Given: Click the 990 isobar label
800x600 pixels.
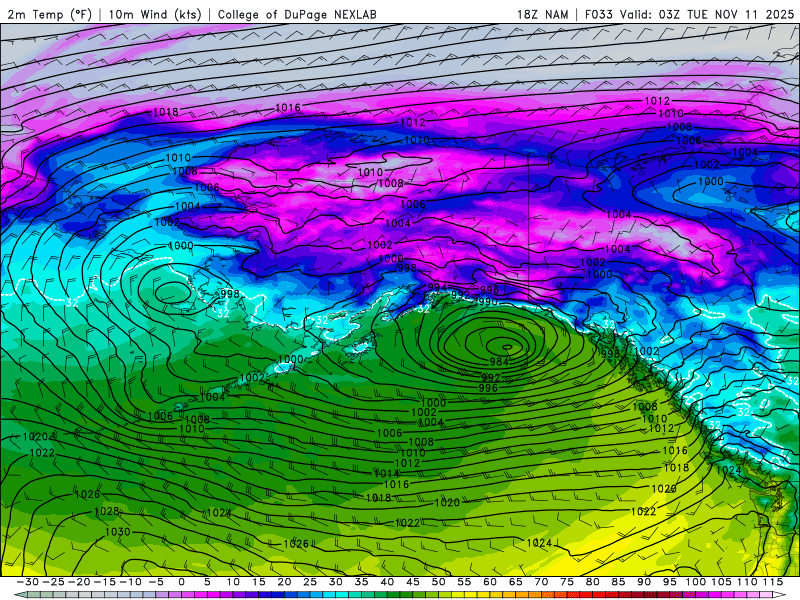Looking at the screenshot, I should click(x=488, y=302).
